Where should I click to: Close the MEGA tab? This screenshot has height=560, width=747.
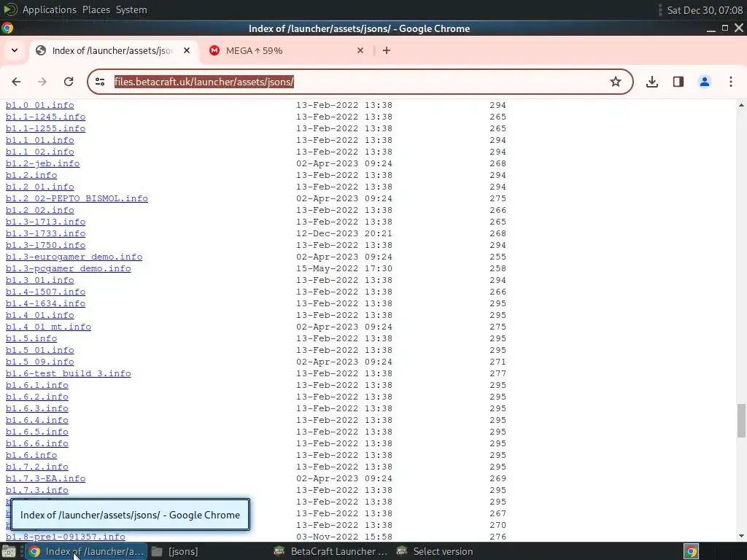pos(360,50)
